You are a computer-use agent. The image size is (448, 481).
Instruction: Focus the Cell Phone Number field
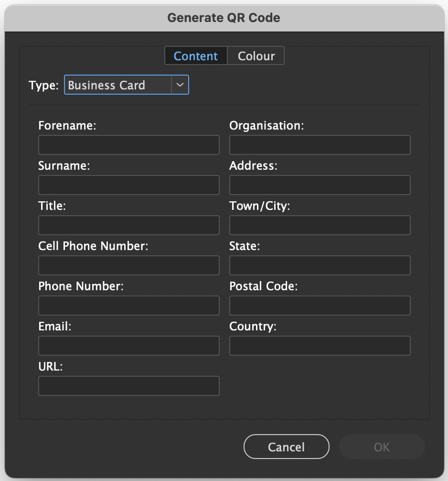[128, 265]
